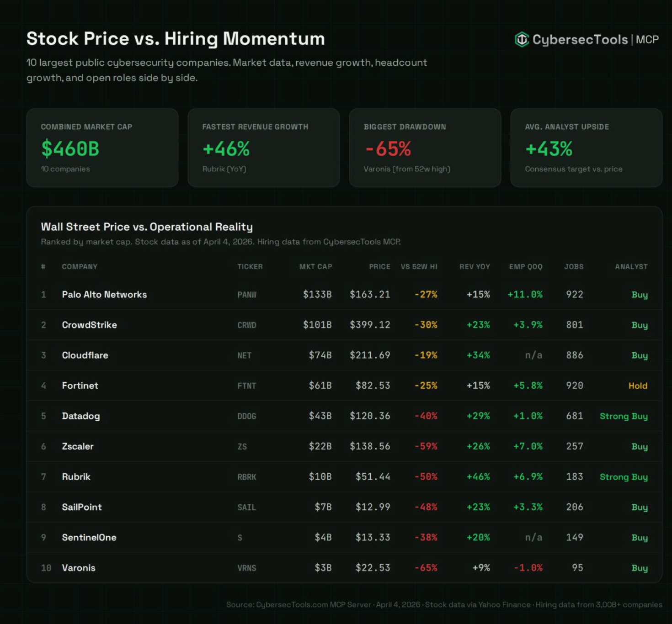The height and width of the screenshot is (624, 672).
Task: Click Cloudflare's n/a employee growth cell
Action: coord(534,355)
